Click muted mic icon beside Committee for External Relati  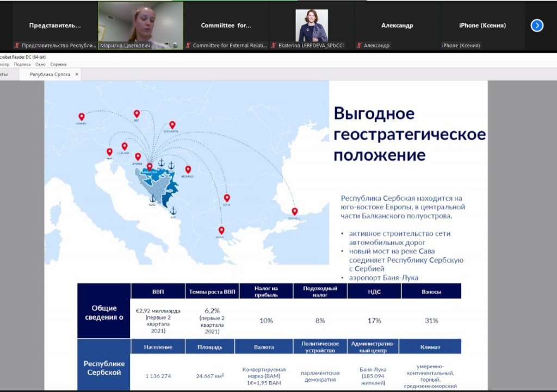pyautogui.click(x=188, y=46)
